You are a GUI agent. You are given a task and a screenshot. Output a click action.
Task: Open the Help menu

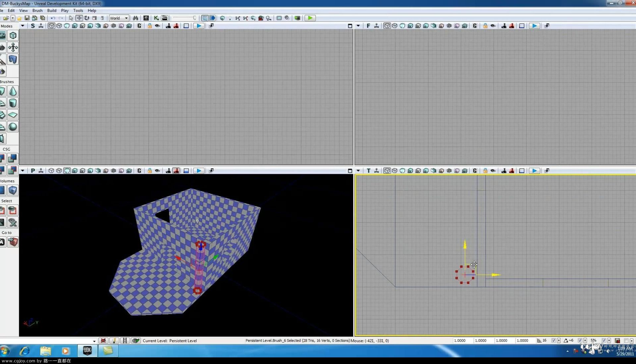(x=92, y=11)
